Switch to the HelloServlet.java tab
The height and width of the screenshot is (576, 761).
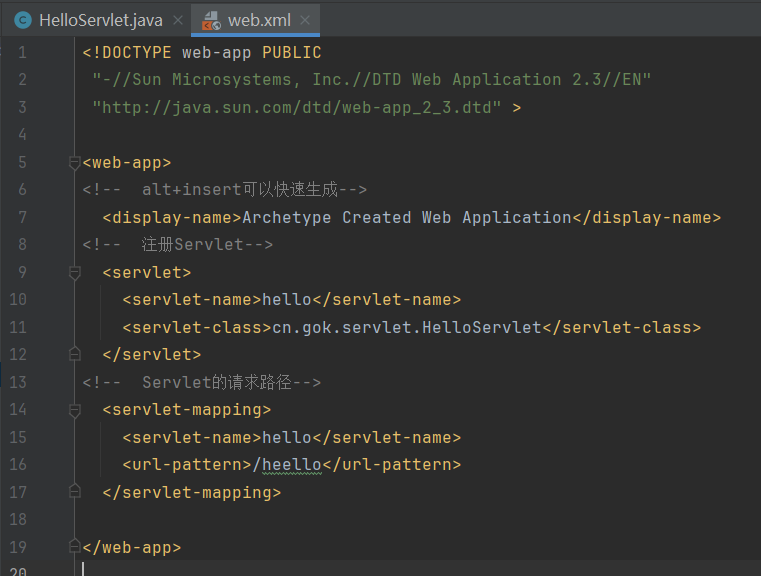pos(96,20)
